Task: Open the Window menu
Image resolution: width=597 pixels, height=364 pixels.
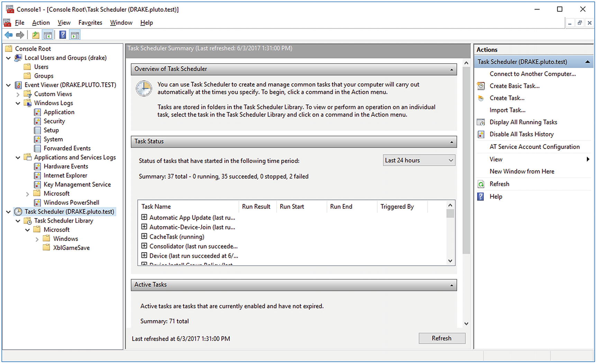Action: tap(121, 22)
